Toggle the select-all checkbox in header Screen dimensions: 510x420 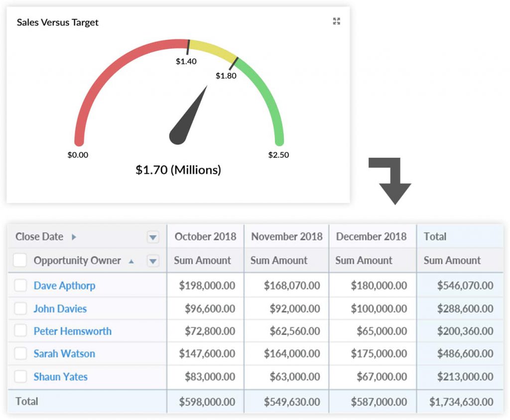20,261
